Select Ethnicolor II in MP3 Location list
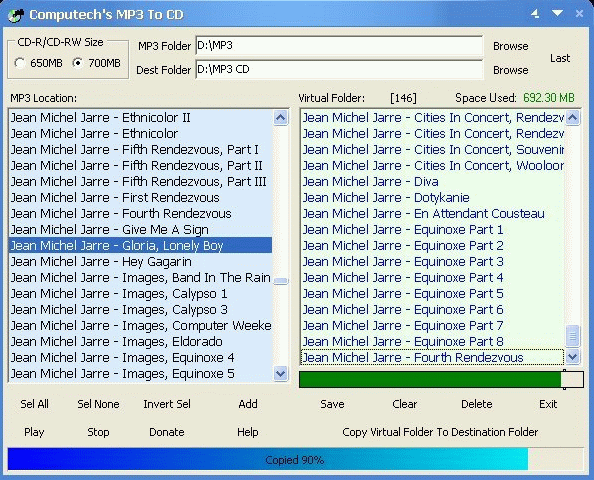This screenshot has height=480, width=594. click(x=140, y=118)
